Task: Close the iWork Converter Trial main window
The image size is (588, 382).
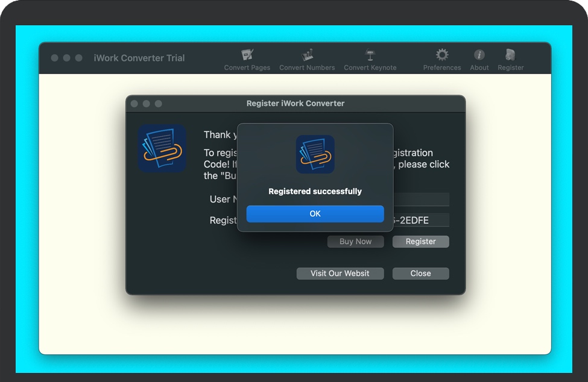Action: point(55,58)
